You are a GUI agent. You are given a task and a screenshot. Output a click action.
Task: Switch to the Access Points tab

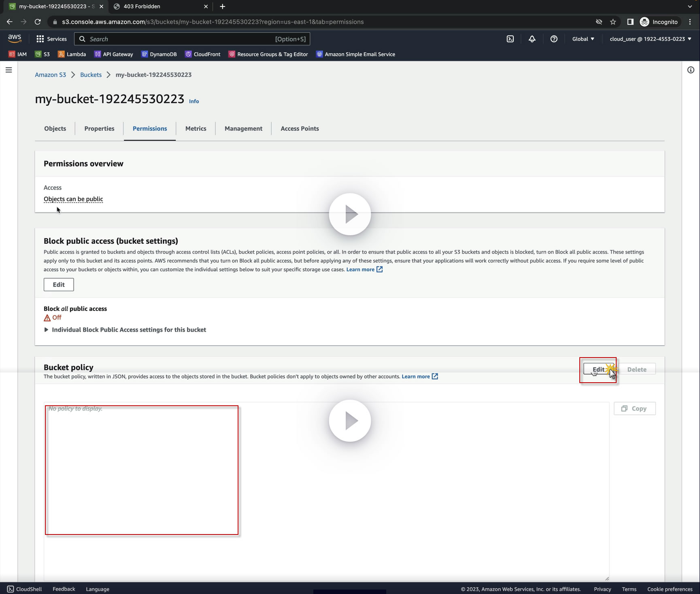tap(300, 128)
